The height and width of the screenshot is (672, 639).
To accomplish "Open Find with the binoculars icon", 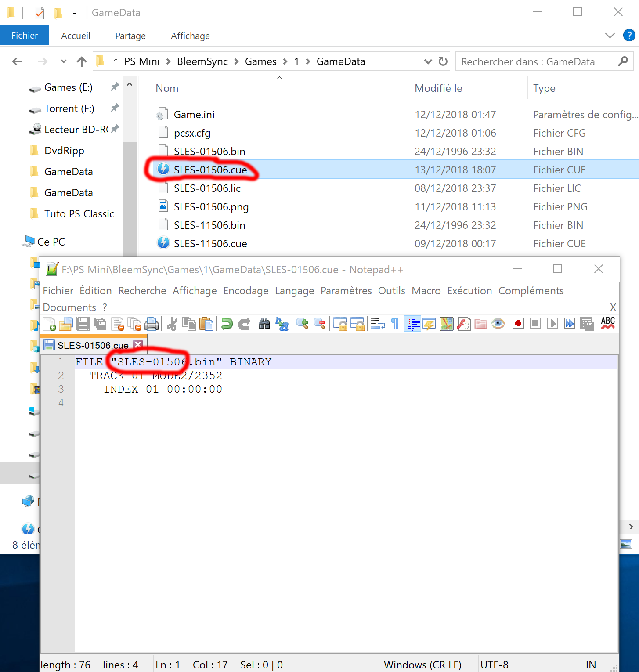I will [264, 324].
